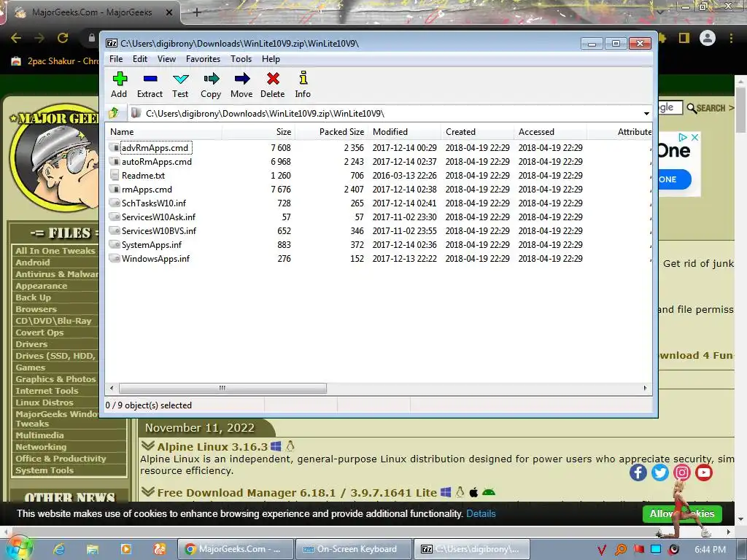
Task: Go back in the Chrome browser
Action: click(x=16, y=38)
